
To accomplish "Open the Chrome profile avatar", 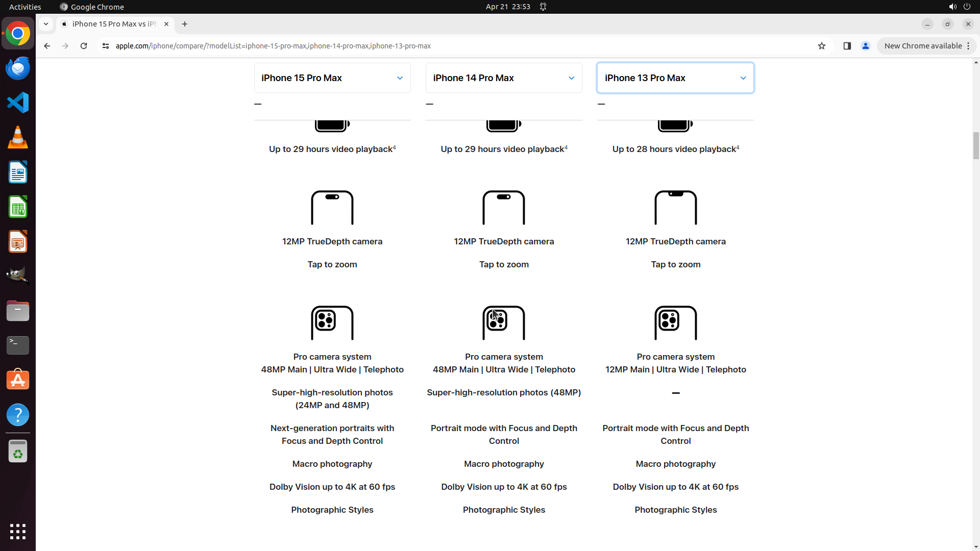I will 865,46.
